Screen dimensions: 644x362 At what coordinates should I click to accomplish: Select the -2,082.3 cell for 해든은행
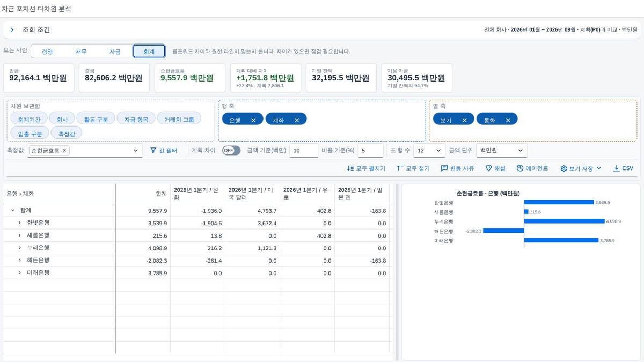click(x=143, y=261)
